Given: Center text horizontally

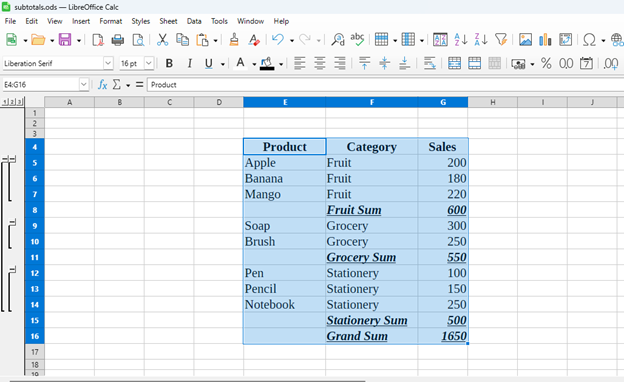Looking at the screenshot, I should 320,63.
